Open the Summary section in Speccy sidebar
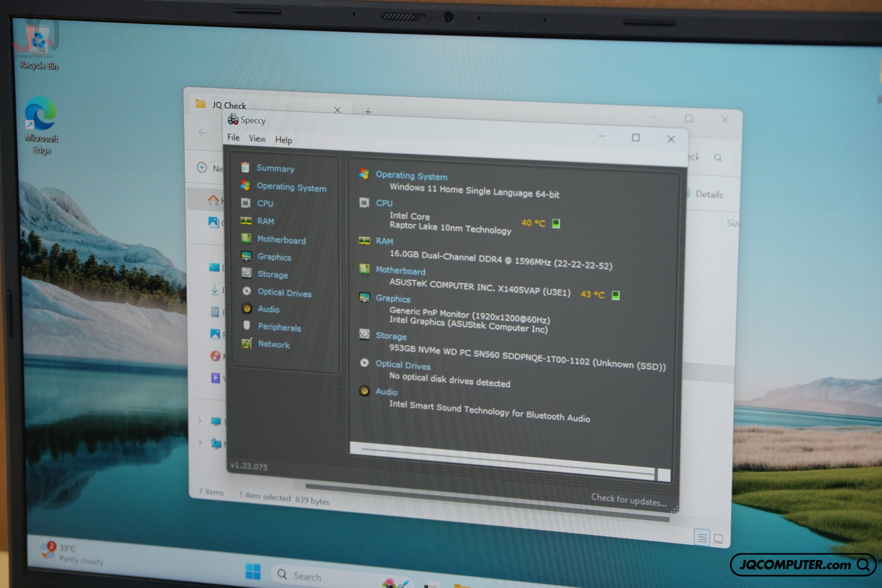The width and height of the screenshot is (882, 588). point(275,168)
